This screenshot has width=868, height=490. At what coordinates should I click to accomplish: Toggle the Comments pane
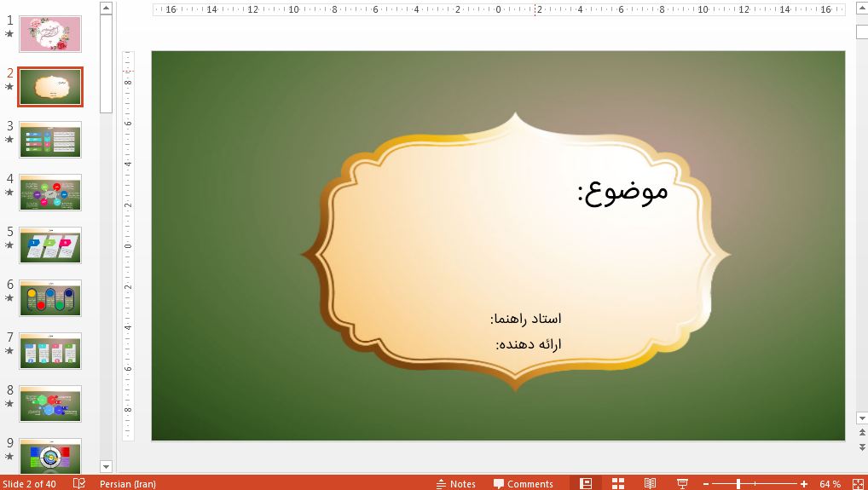coord(524,483)
